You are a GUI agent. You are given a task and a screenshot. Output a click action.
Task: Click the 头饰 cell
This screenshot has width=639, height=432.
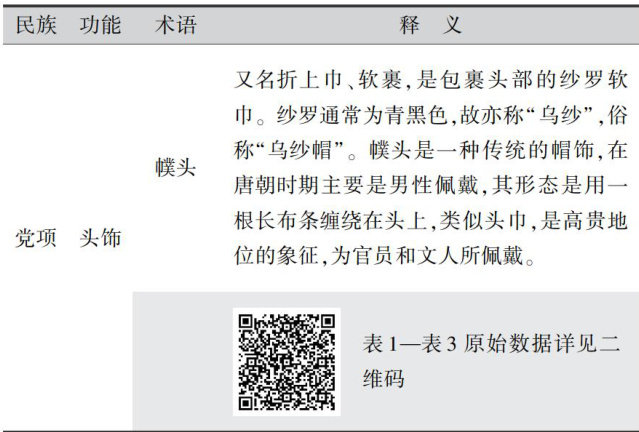coord(101,238)
